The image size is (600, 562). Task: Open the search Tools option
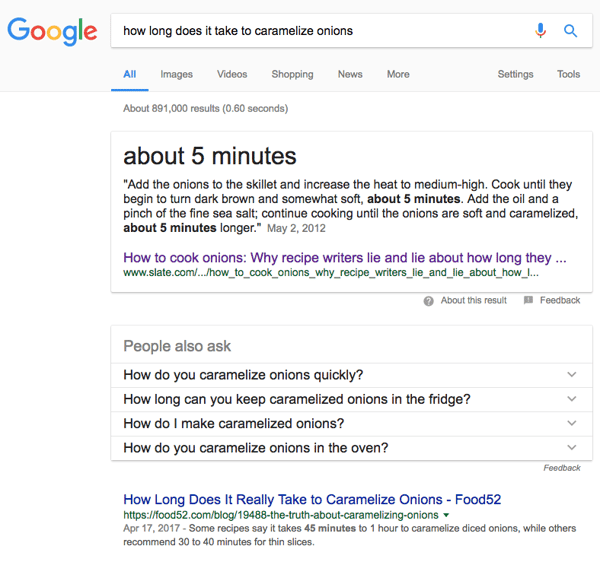tap(568, 74)
